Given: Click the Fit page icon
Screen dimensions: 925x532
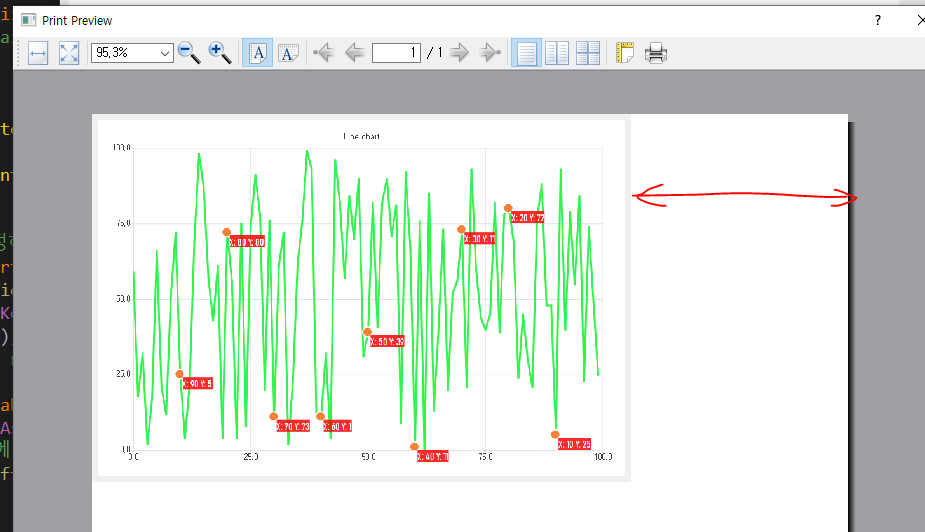Looking at the screenshot, I should click(x=69, y=53).
